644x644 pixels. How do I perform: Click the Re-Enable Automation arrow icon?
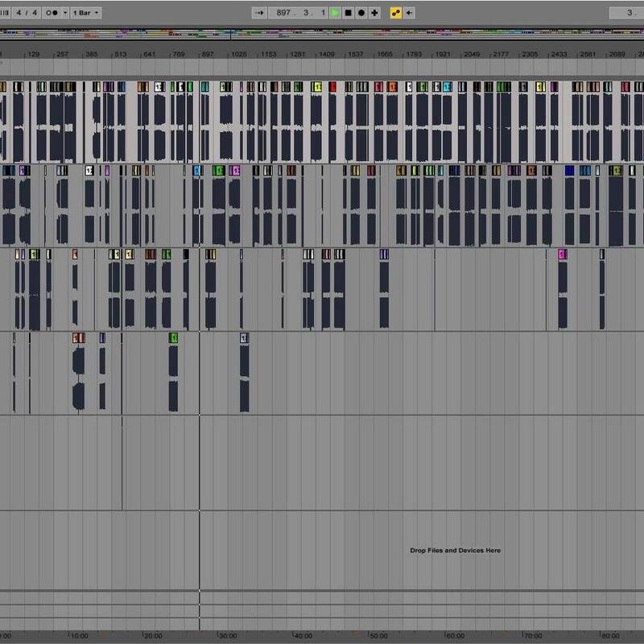410,13
